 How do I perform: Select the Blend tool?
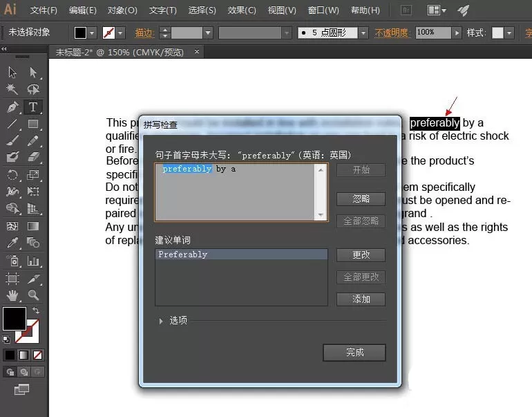click(x=33, y=243)
